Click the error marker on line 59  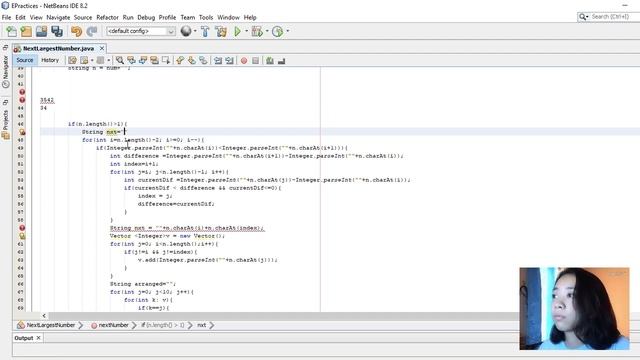click(x=22, y=228)
